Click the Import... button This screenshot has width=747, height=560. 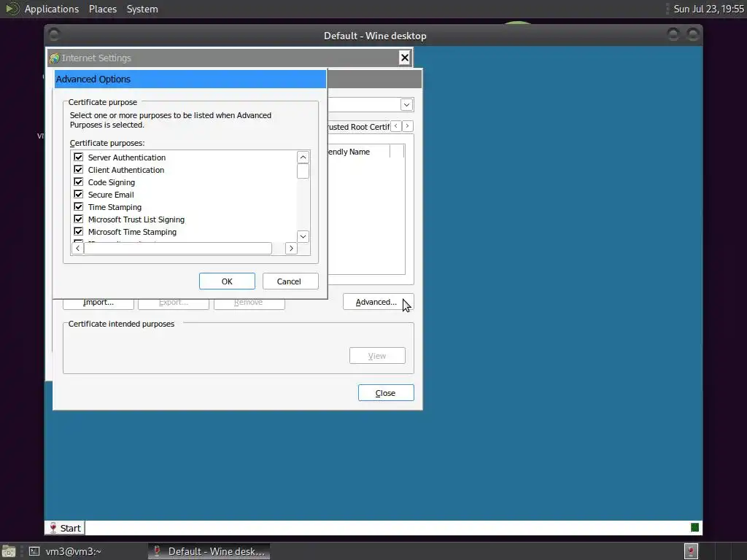(x=98, y=303)
